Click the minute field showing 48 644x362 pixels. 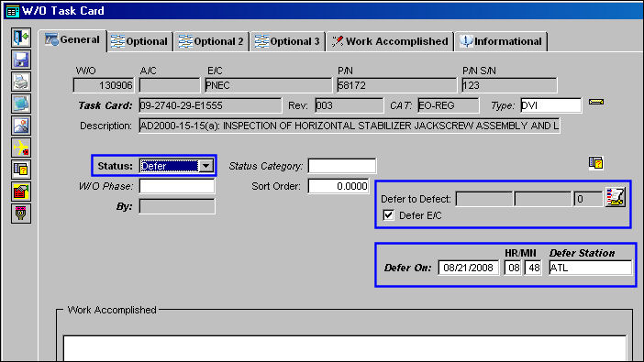coord(533,268)
